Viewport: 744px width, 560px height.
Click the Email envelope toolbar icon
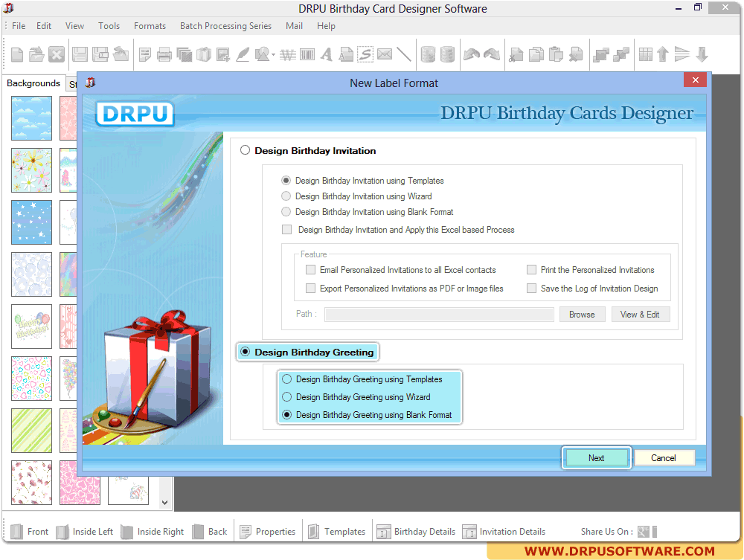coord(385,54)
